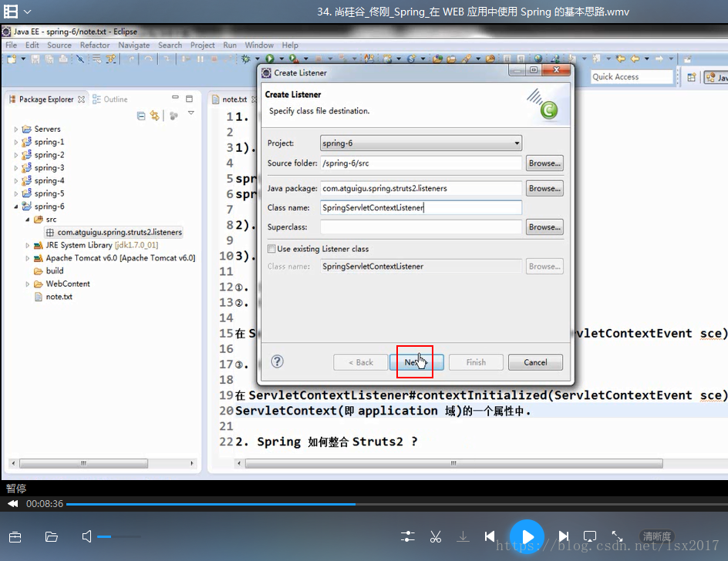Open Package Explorer view menu triangle

(x=190, y=113)
